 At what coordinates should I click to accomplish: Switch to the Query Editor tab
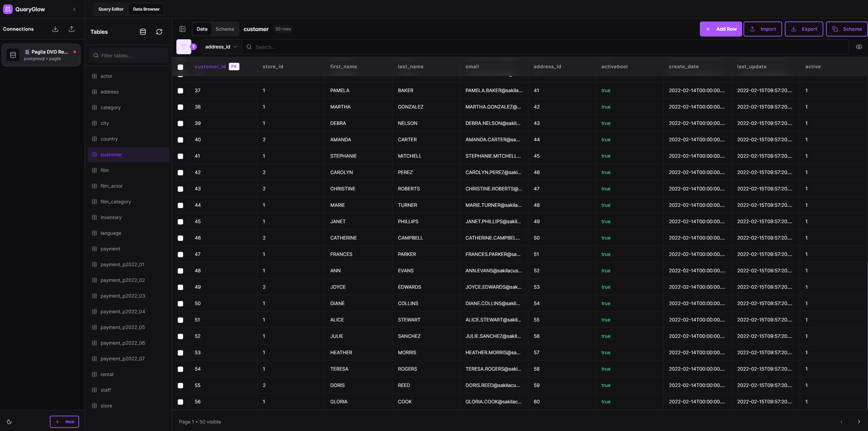[111, 9]
